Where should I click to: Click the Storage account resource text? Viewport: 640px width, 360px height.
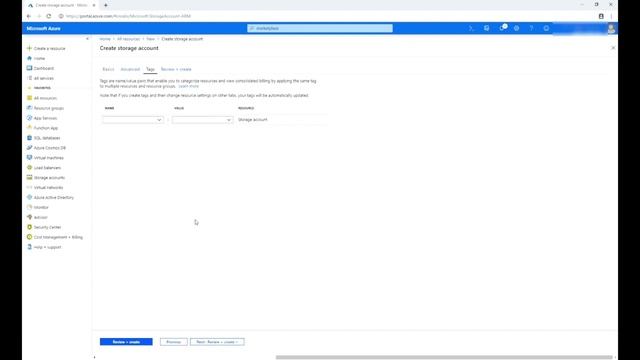[253, 120]
